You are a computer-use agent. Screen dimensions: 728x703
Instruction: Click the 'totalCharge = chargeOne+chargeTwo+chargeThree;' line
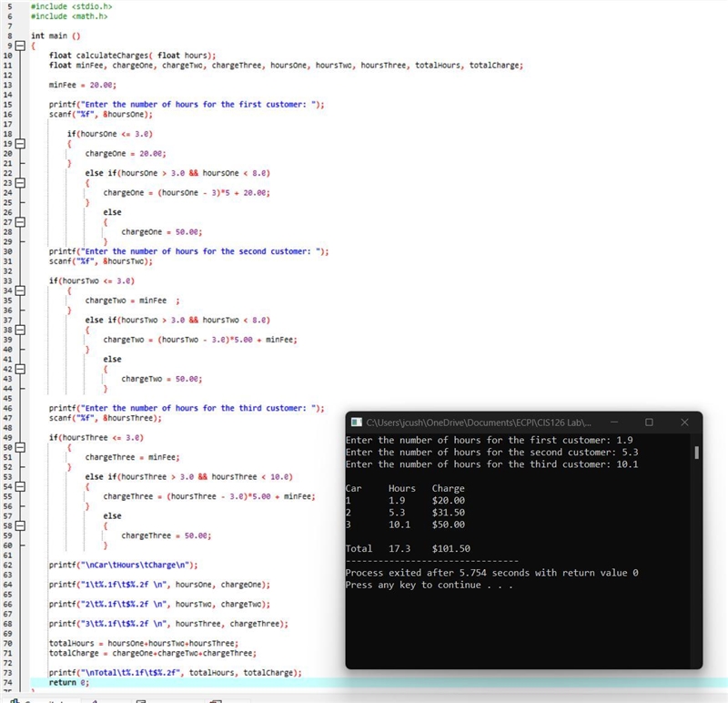[x=153, y=653]
